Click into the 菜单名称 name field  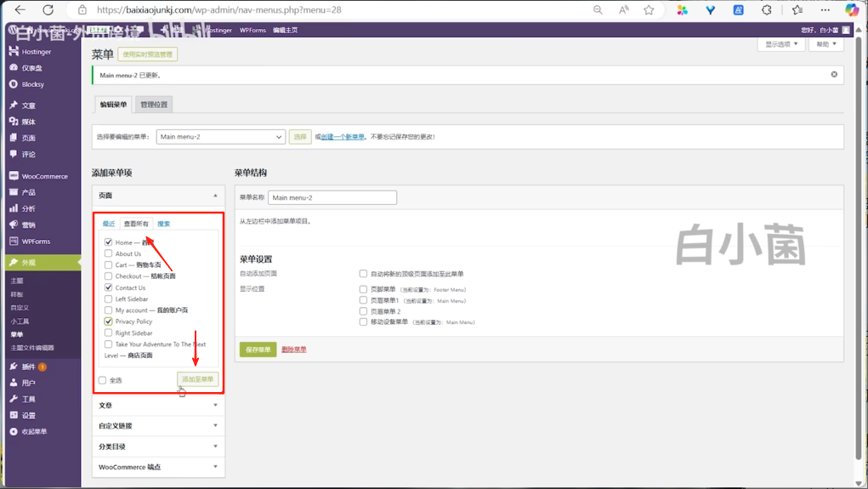pos(332,197)
